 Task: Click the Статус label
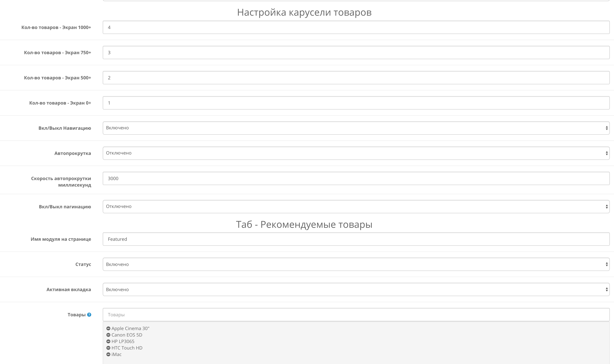coord(83,264)
